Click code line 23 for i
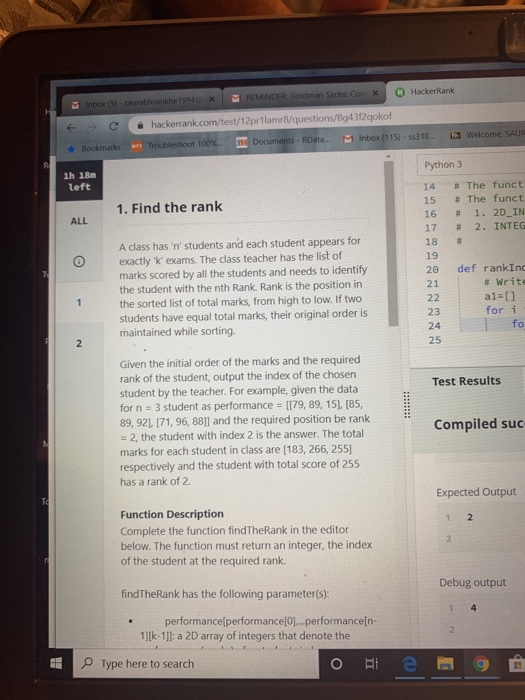 coord(501,310)
